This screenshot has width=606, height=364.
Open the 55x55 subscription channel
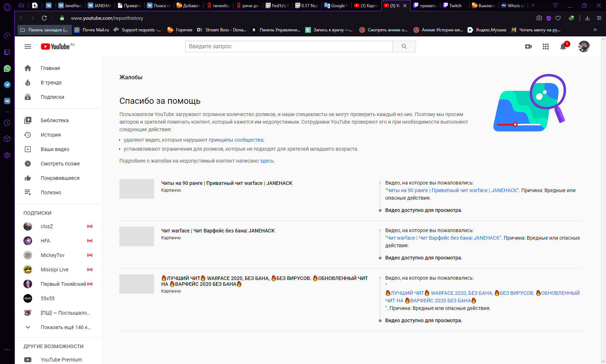[58, 298]
